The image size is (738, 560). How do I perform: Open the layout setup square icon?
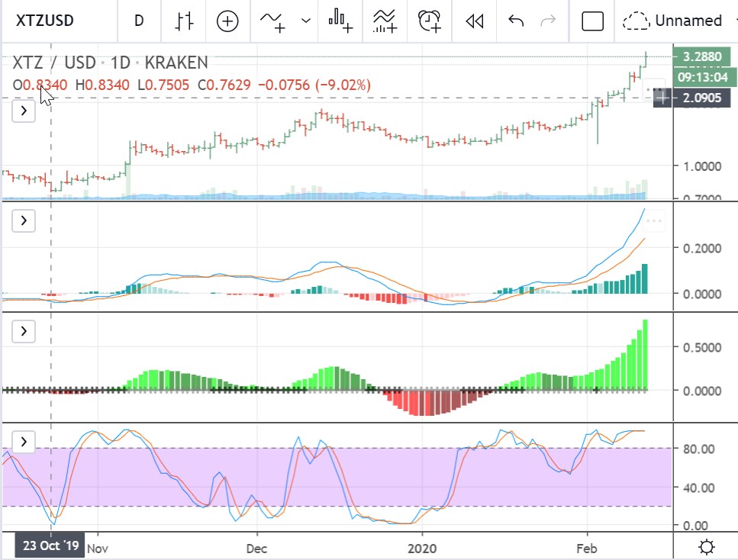point(592,21)
